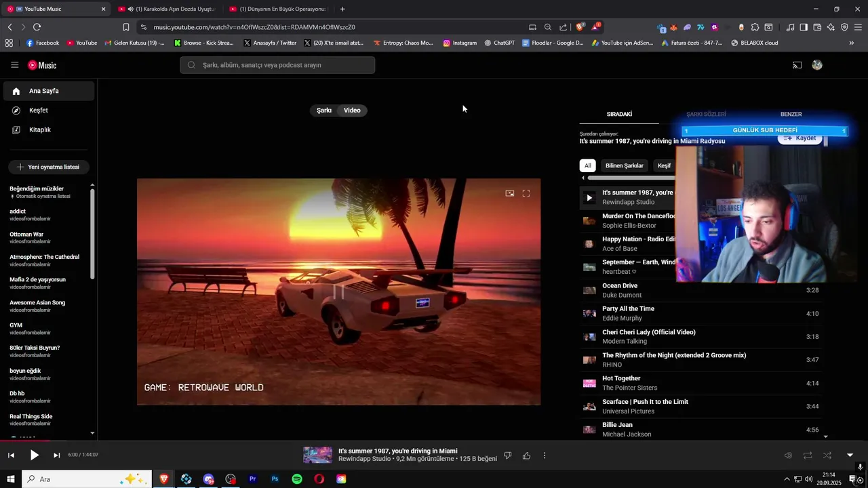Go to Ana Sayfa in sidebar
Screen dimensions: 868x488
tap(48, 91)
